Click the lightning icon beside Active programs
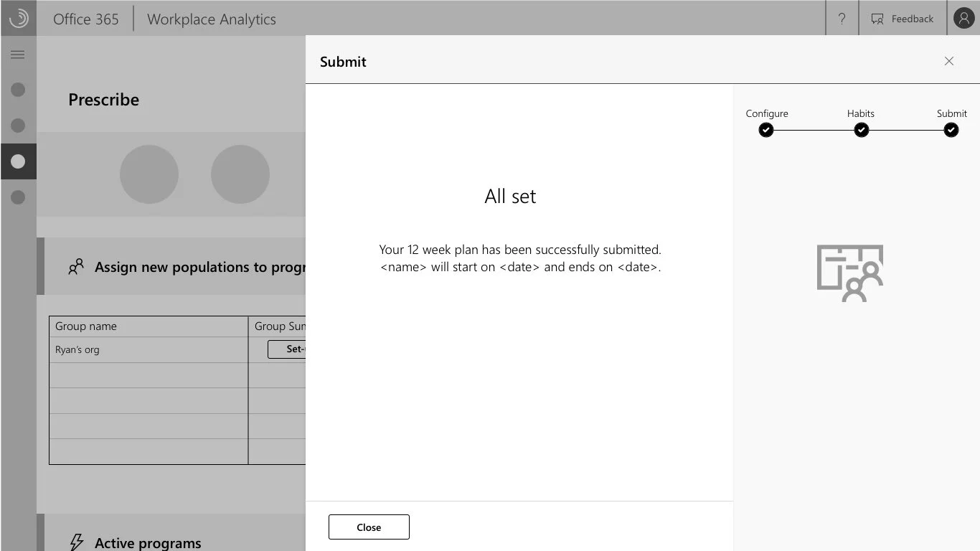The image size is (980, 551). (x=76, y=542)
